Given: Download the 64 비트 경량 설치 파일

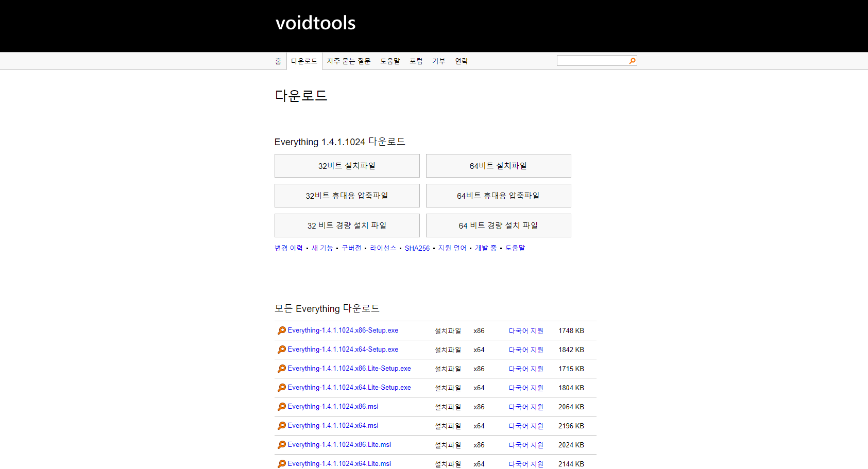Looking at the screenshot, I should (x=498, y=225).
